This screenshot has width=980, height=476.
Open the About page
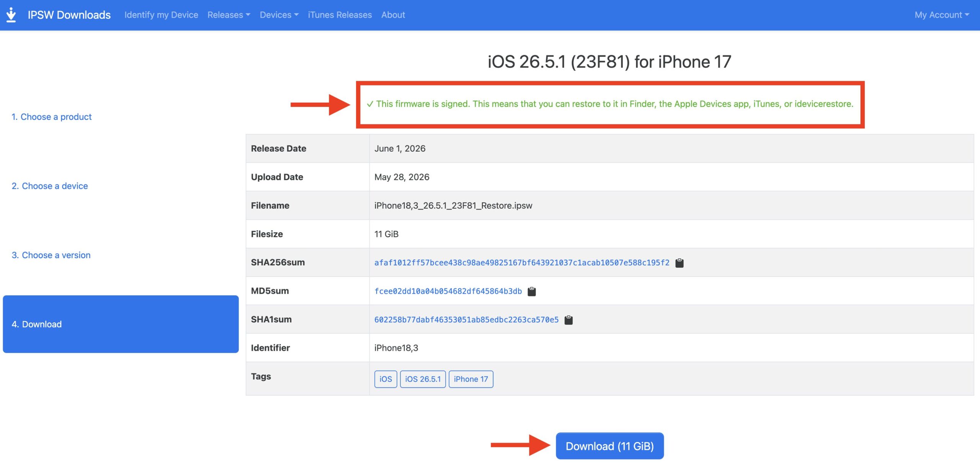click(393, 15)
